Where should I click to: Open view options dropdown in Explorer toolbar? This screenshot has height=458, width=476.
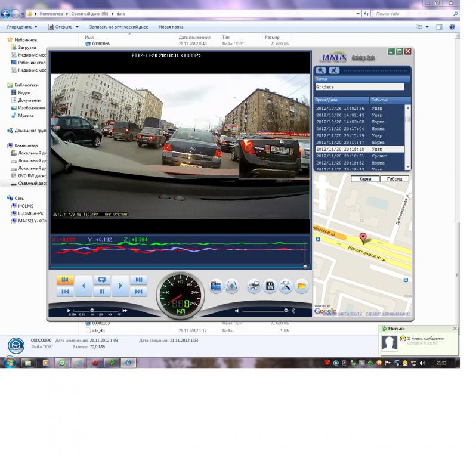[427, 27]
